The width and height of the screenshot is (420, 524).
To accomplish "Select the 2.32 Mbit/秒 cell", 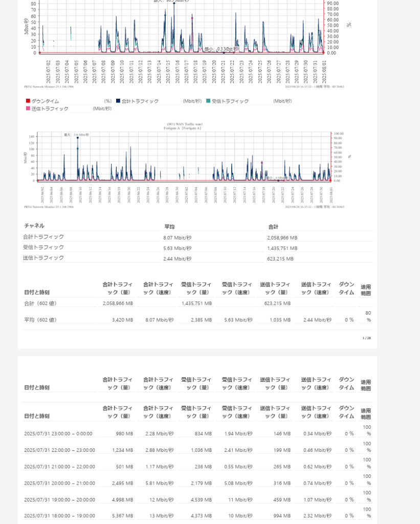I will tap(317, 516).
